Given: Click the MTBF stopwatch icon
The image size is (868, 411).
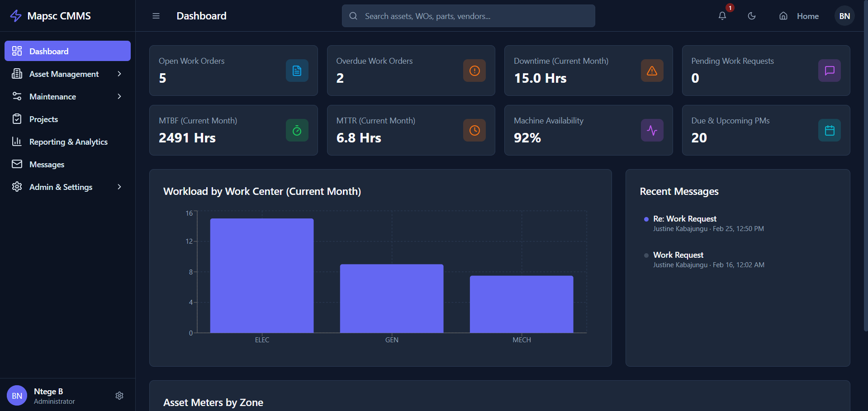Looking at the screenshot, I should [297, 130].
